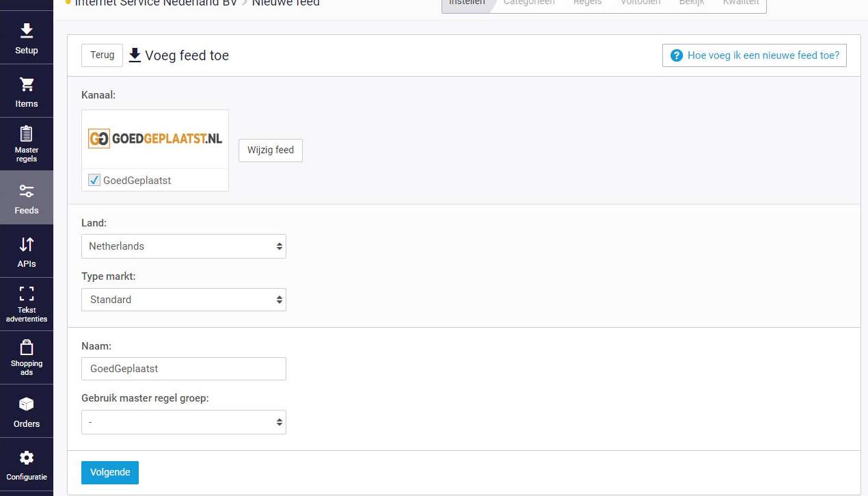Open Tekst advertenties section

pos(27,304)
